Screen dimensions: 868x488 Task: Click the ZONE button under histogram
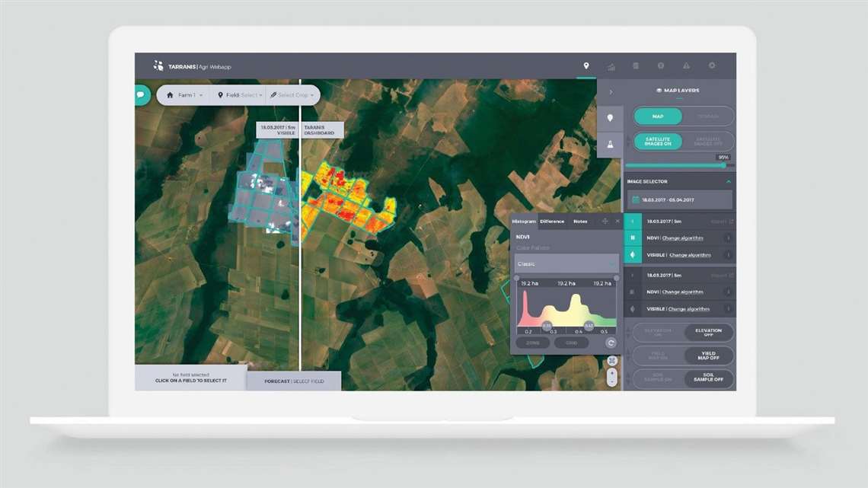(532, 343)
